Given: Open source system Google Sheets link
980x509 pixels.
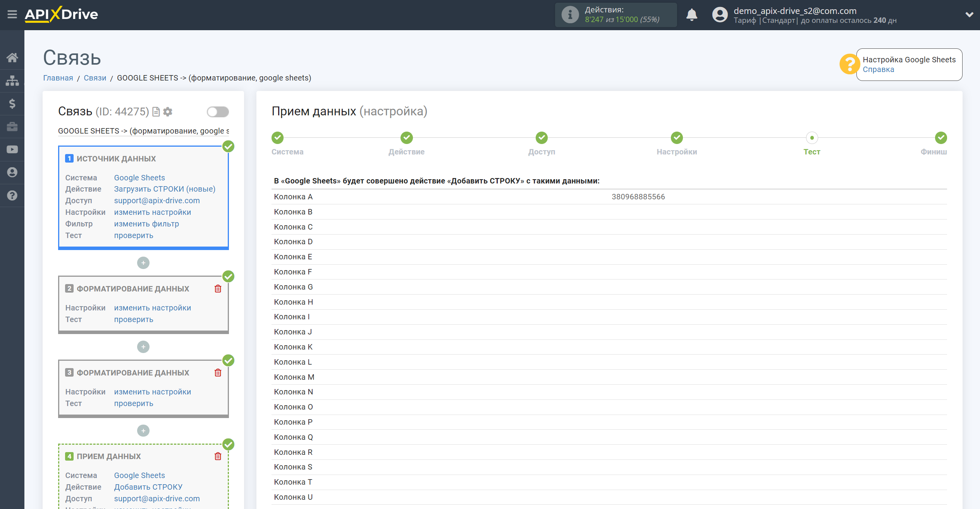Looking at the screenshot, I should (139, 178).
